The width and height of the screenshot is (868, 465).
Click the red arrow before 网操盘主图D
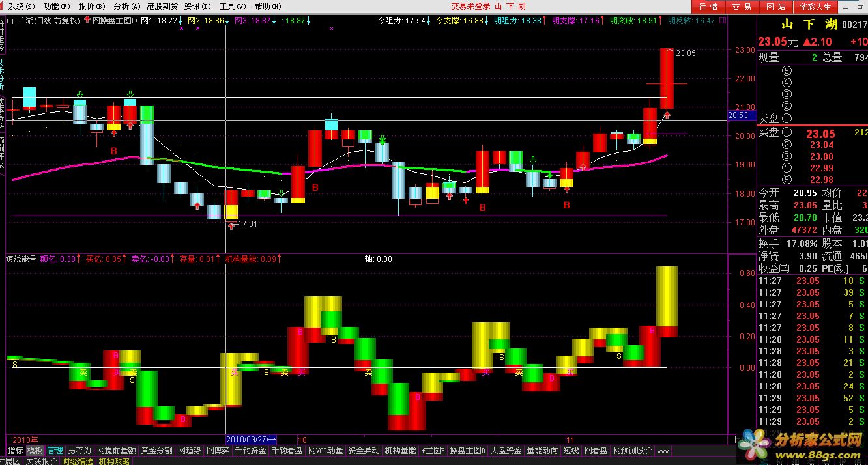click(x=87, y=20)
